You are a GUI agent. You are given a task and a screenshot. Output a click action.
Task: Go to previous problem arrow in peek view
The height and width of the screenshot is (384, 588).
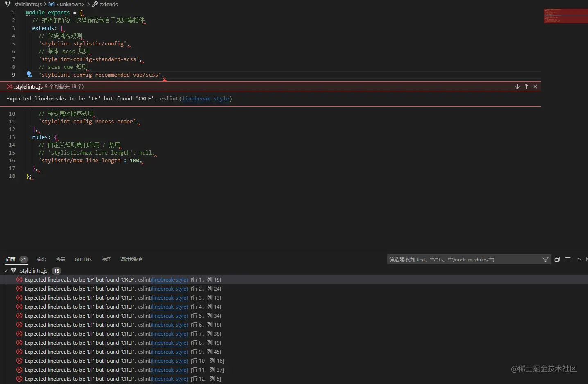tap(526, 86)
